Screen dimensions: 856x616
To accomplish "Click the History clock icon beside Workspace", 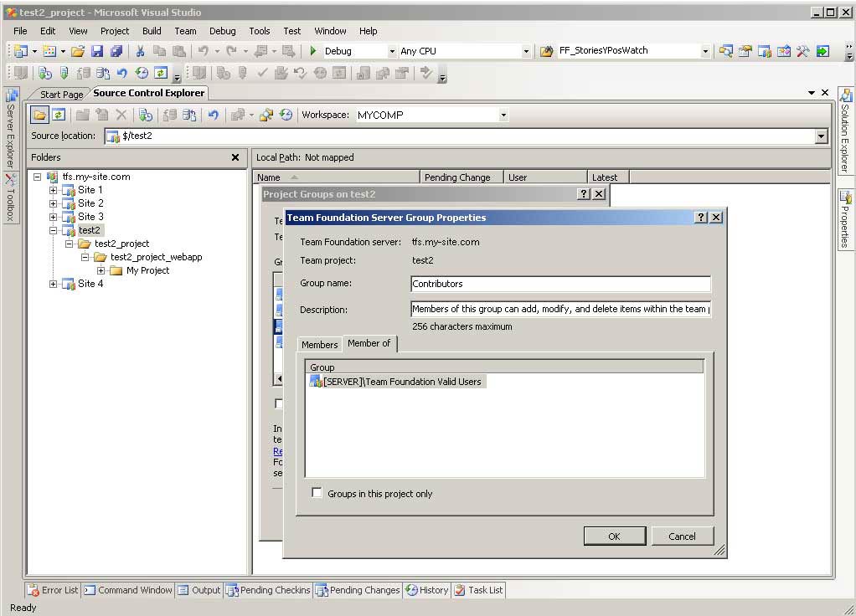I will point(286,116).
